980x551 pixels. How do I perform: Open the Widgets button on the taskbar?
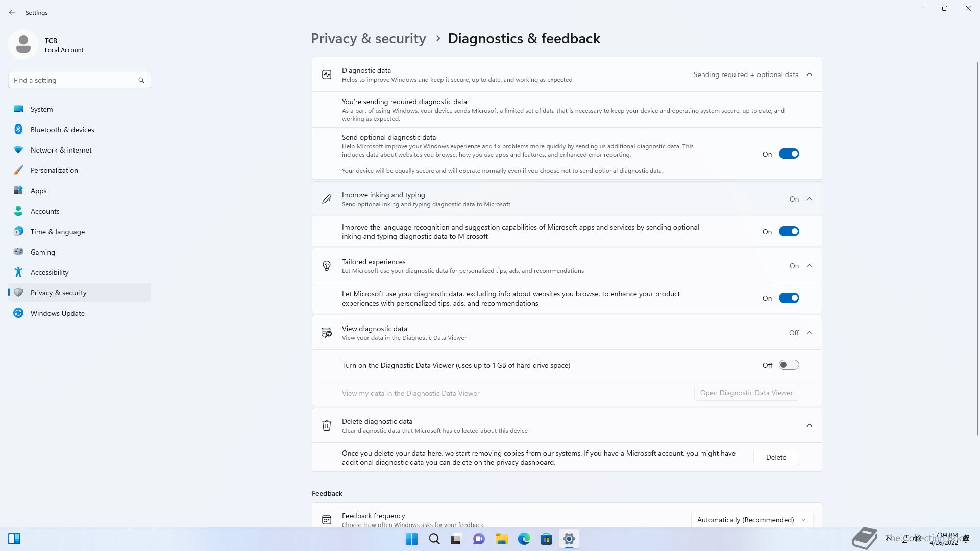(x=14, y=539)
